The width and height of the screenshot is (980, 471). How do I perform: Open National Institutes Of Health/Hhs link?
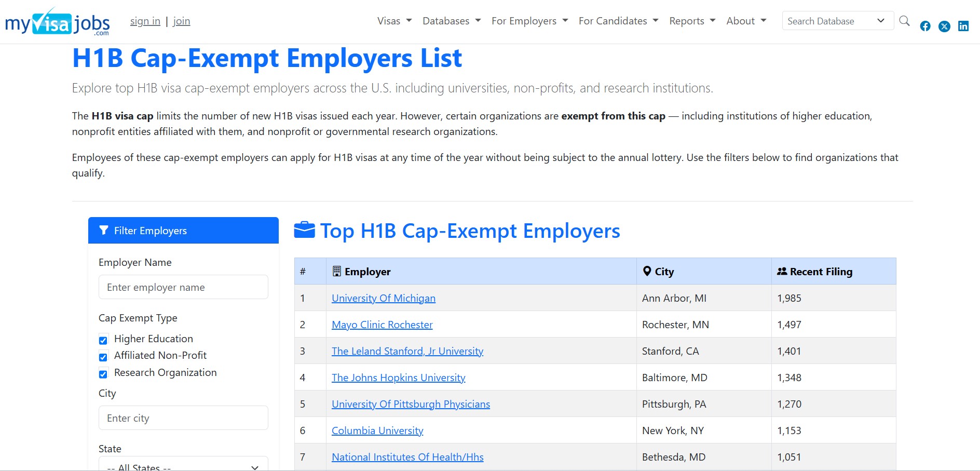(x=407, y=457)
